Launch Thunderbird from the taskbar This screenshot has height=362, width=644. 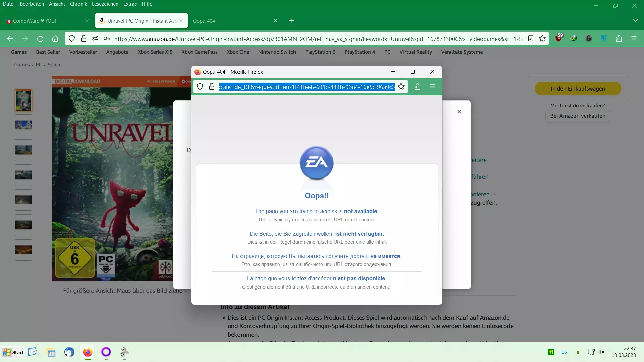tap(69, 352)
